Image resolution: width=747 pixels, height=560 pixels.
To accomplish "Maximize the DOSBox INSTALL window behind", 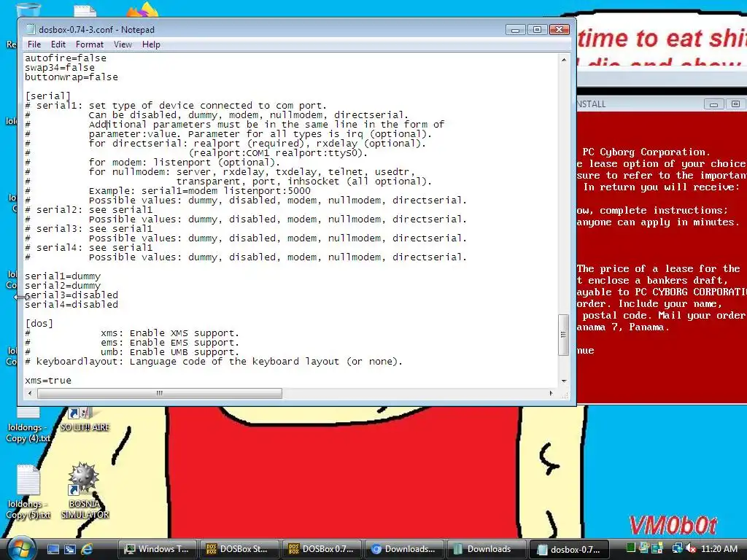I will coord(735,104).
